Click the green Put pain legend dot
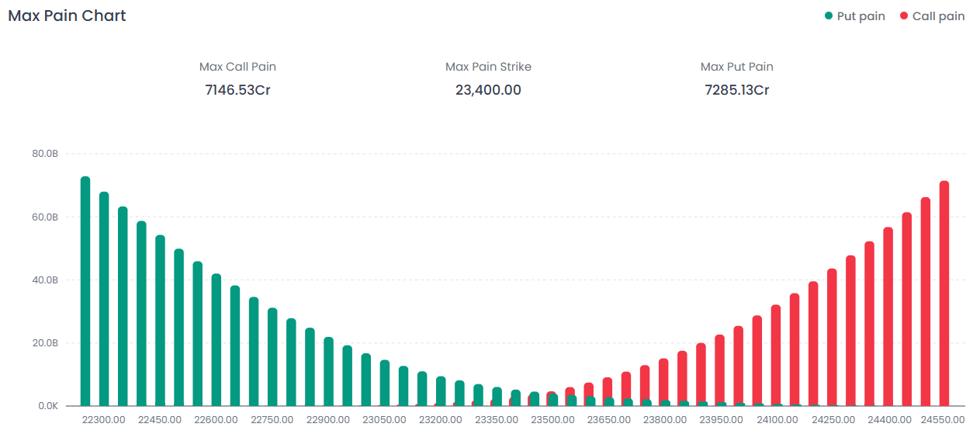The height and width of the screenshot is (441, 980). pos(829,16)
